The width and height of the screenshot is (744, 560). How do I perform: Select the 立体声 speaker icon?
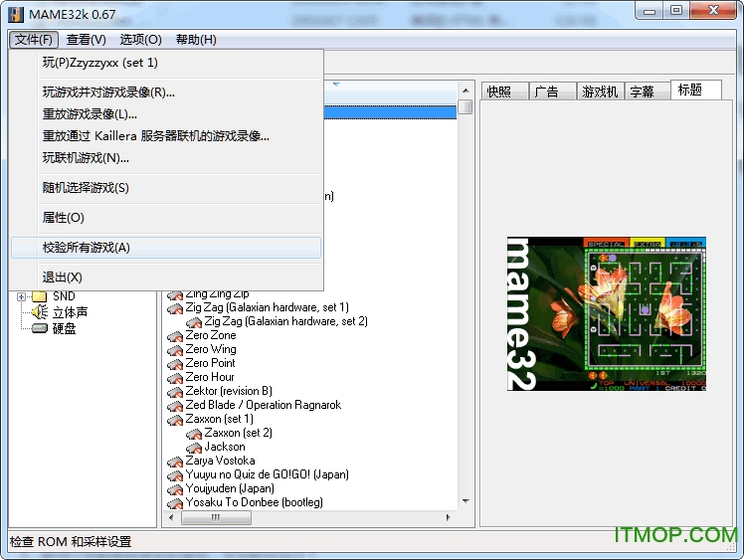tap(40, 311)
